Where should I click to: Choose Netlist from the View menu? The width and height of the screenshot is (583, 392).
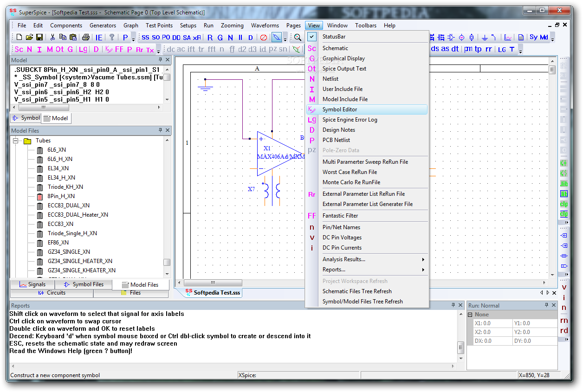[x=367, y=79]
